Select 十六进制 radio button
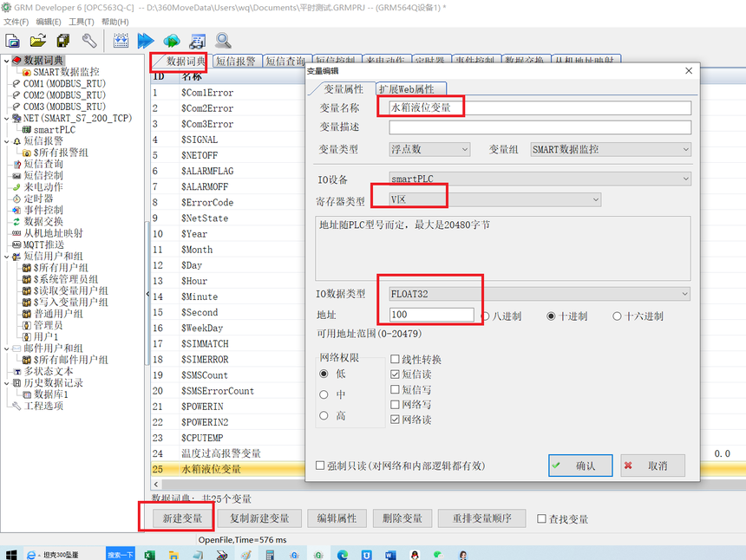746x560 pixels. coord(617,316)
